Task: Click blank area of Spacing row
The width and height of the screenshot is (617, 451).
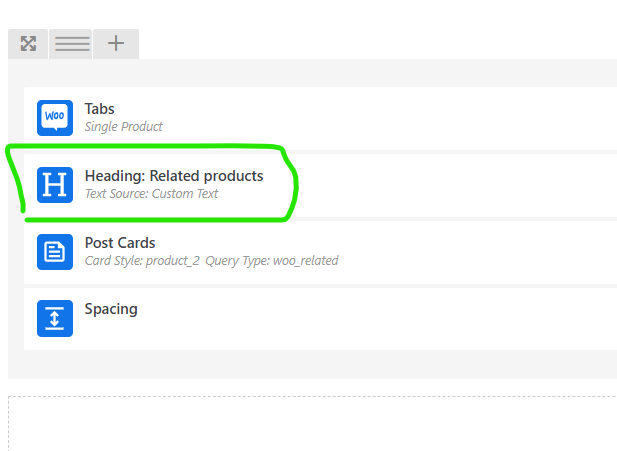Action: click(x=393, y=319)
